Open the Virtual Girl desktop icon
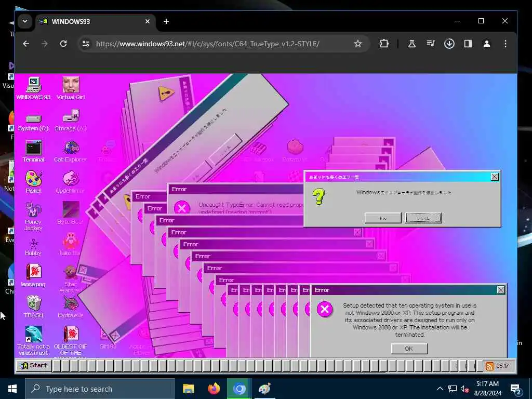532x399 pixels. [71, 88]
